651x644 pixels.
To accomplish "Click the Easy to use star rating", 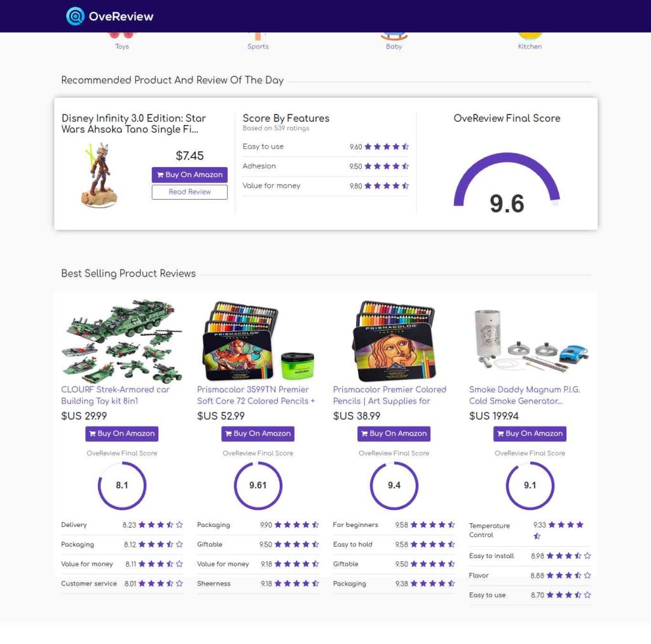I will pos(387,147).
